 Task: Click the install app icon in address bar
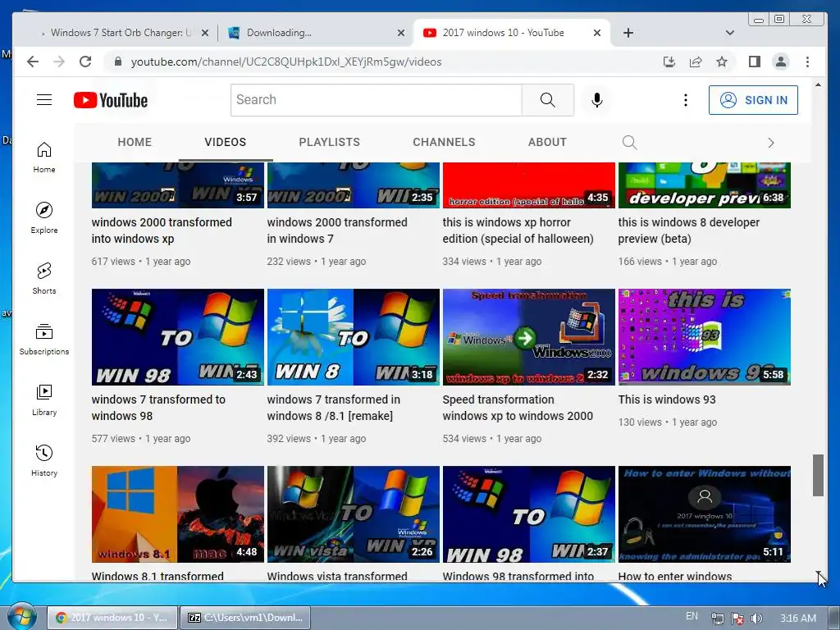[669, 62]
